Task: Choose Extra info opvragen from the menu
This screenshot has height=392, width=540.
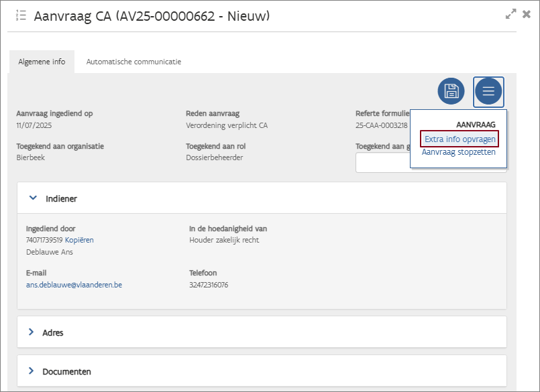Action: coord(460,139)
